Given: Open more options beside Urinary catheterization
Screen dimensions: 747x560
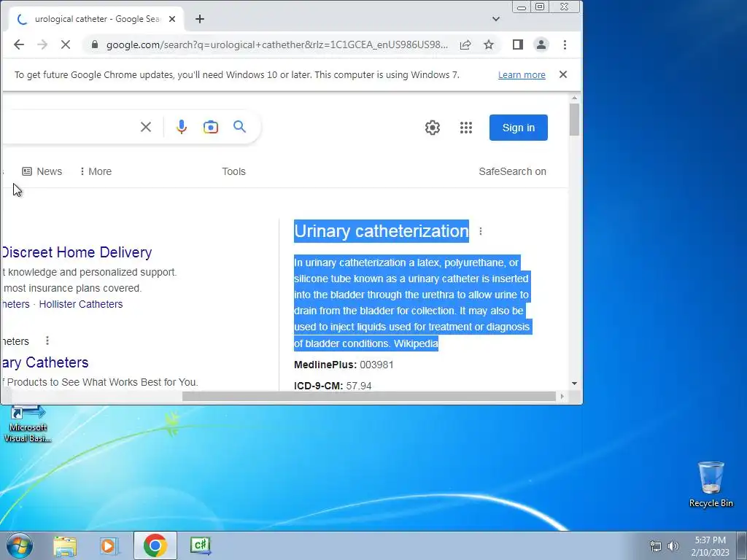Looking at the screenshot, I should pos(481,231).
